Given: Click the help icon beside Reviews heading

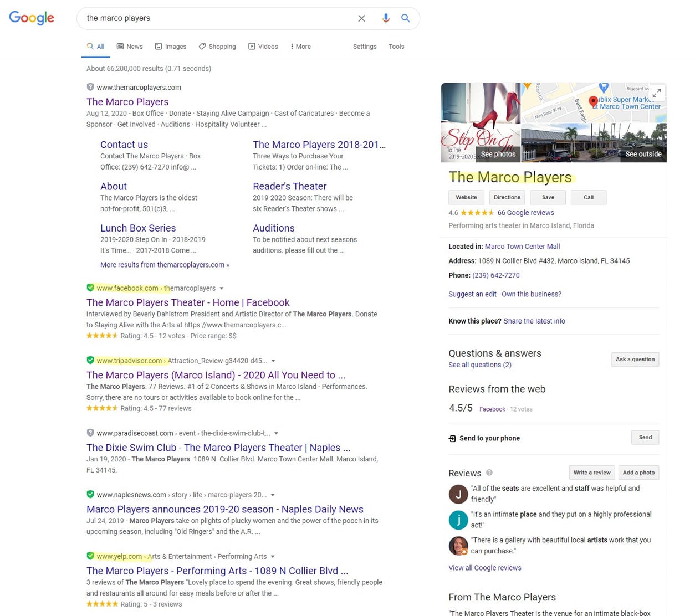Looking at the screenshot, I should pyautogui.click(x=489, y=473).
